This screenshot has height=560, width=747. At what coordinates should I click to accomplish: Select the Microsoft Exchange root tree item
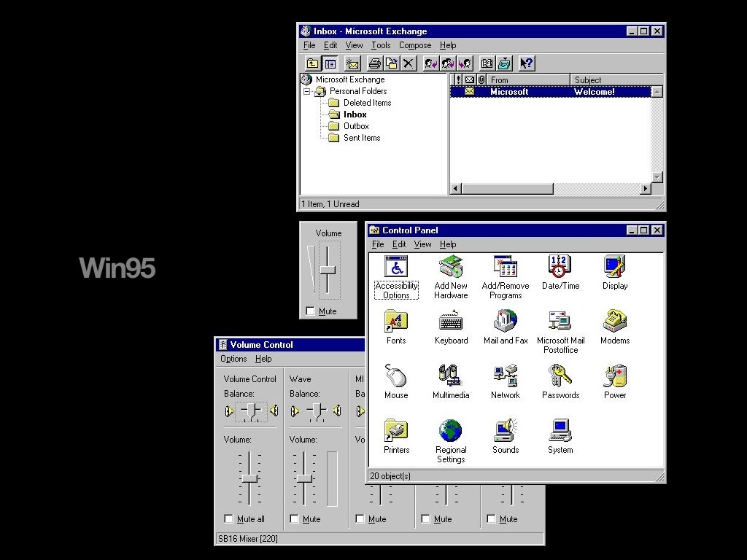pyautogui.click(x=343, y=79)
